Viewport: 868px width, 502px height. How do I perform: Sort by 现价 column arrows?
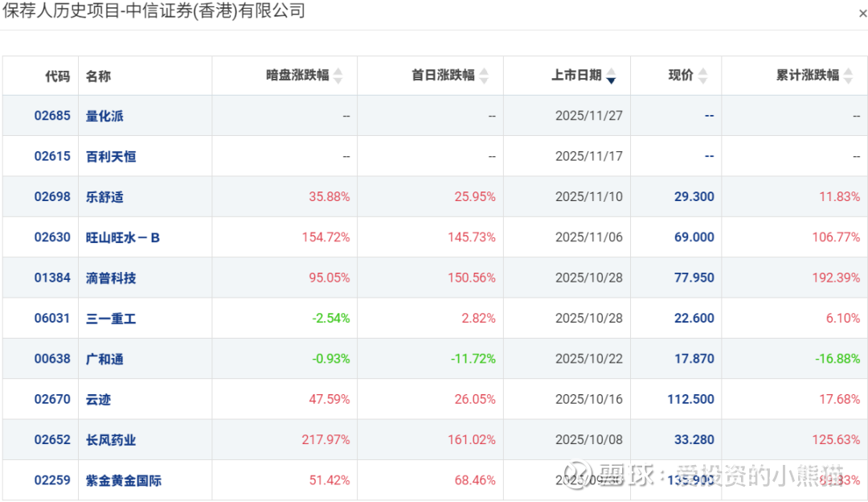702,76
